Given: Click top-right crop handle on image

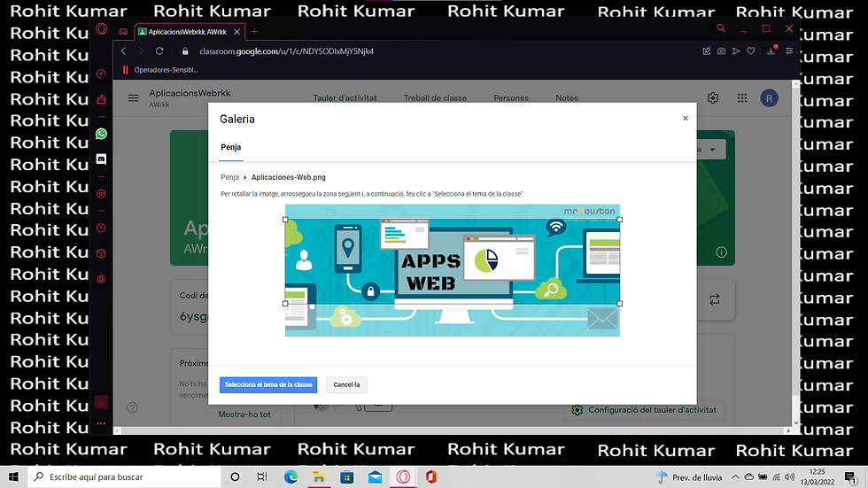Looking at the screenshot, I should pyautogui.click(x=619, y=220).
